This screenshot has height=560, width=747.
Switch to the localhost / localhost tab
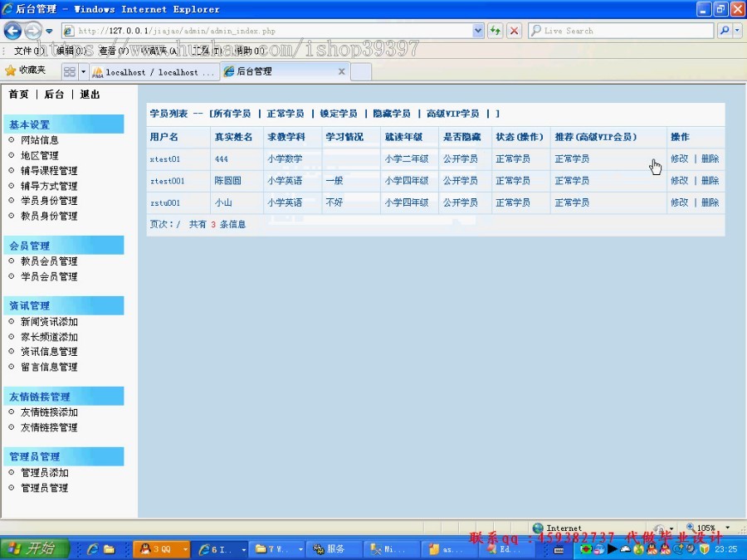[154, 72]
